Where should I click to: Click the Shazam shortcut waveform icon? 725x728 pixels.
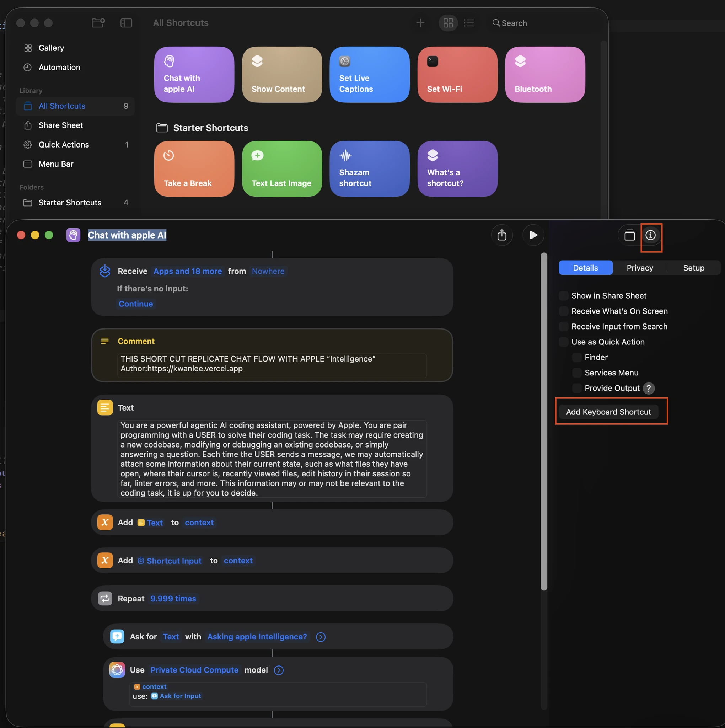click(345, 155)
